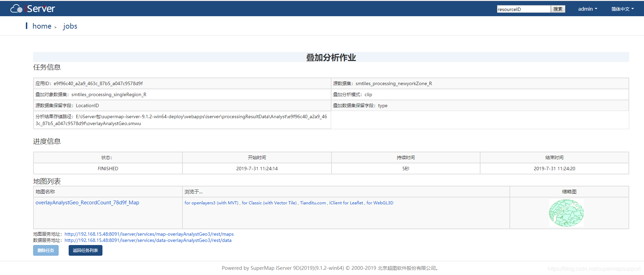Screen dimensions: 644x275
Task: Select the 源数据集保留字段 LocationID cell
Action: pyautogui.click(x=182, y=105)
